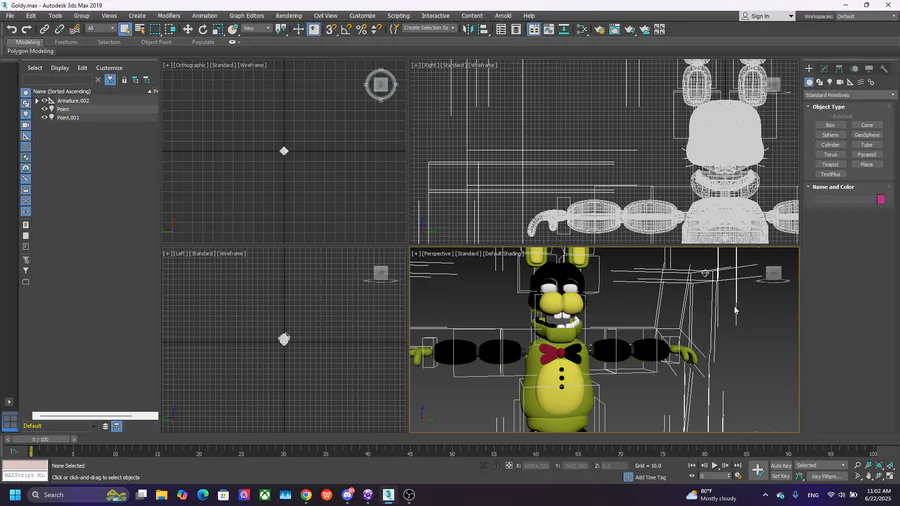Screen dimensions: 900x506
Task: Toggle the Scene Explorer icon
Action: (501, 29)
